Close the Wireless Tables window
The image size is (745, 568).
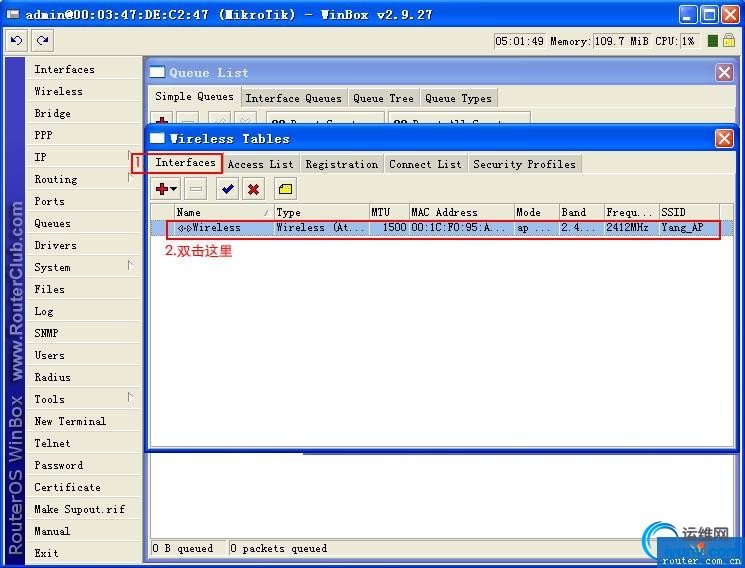(x=724, y=139)
